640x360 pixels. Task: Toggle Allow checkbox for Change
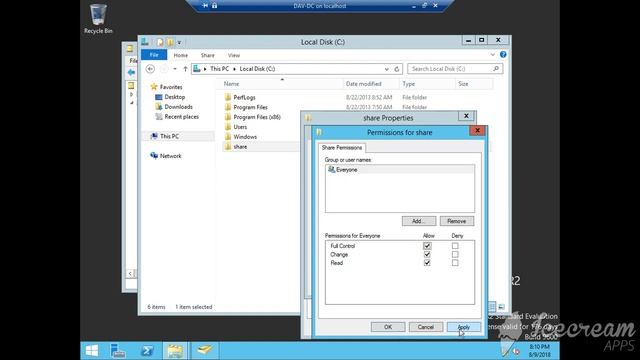(427, 255)
